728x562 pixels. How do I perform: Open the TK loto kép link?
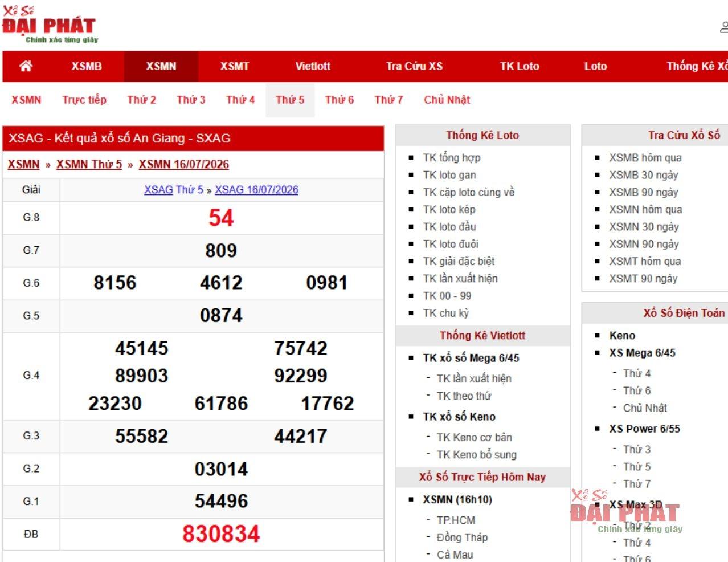click(449, 209)
